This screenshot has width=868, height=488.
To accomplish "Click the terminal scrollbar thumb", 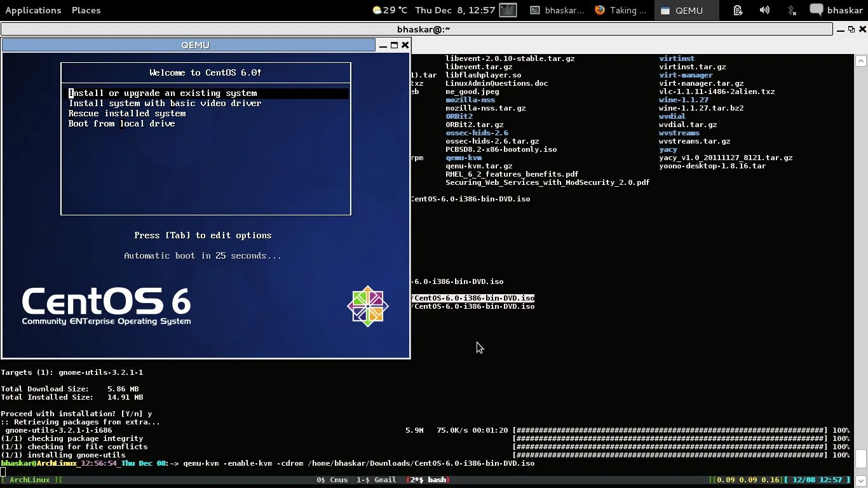I will coord(861,458).
